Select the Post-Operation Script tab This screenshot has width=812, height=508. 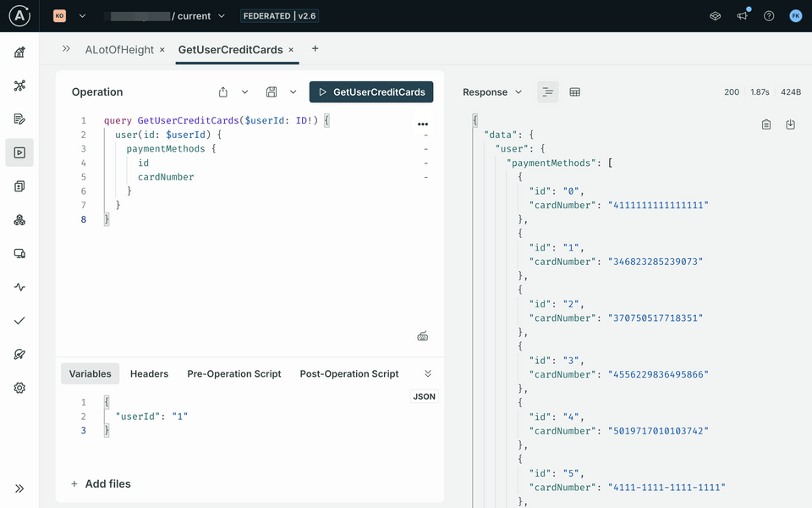349,373
